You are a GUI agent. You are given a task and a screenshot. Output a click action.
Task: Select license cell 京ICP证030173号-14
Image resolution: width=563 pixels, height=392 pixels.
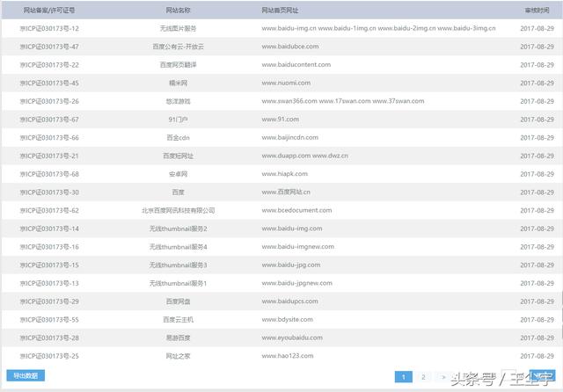coord(49,229)
